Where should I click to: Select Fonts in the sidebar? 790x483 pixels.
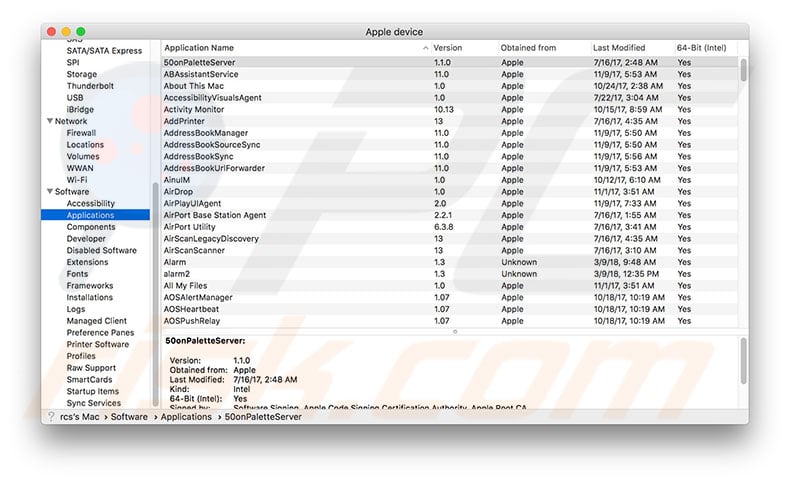pyautogui.click(x=77, y=274)
